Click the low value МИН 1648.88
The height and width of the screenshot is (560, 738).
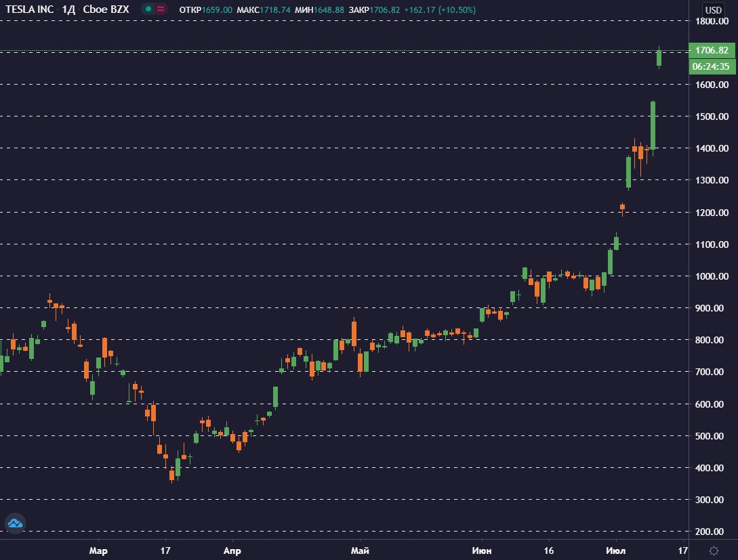pos(320,10)
